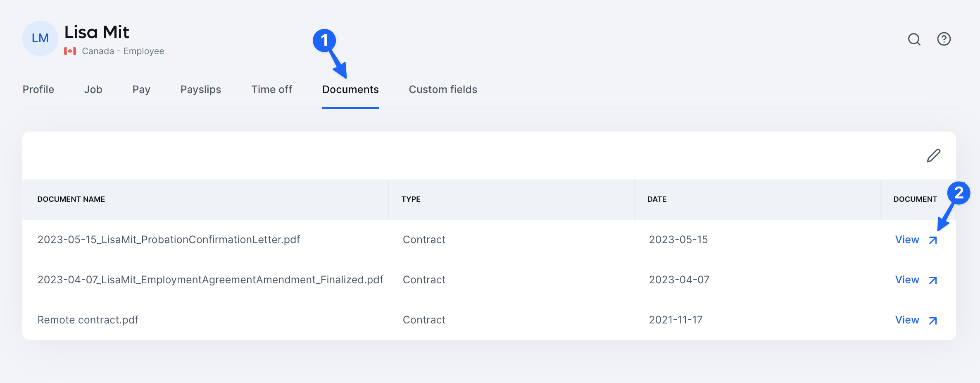Click the LM avatar circle

[40, 38]
